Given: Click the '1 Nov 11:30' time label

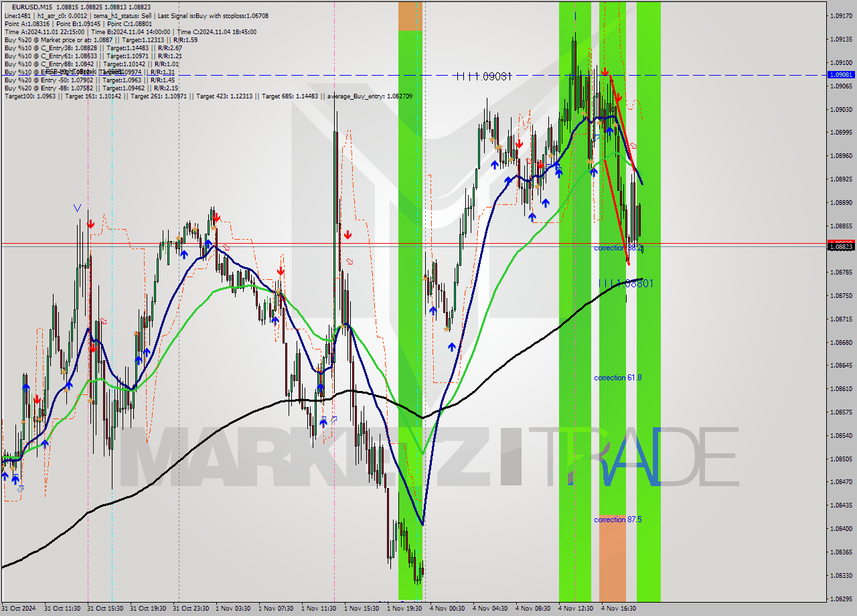Looking at the screenshot, I should (x=319, y=609).
